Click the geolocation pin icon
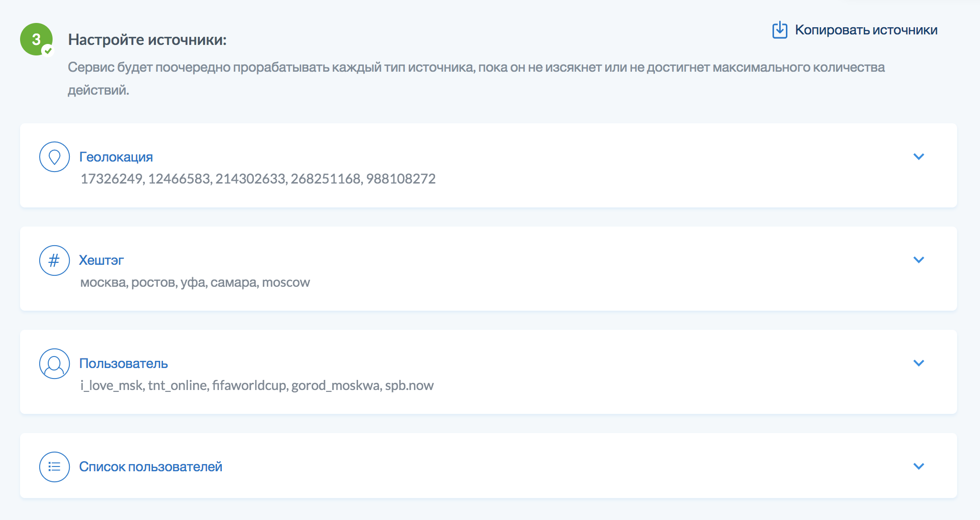This screenshot has width=980, height=520. coord(54,157)
